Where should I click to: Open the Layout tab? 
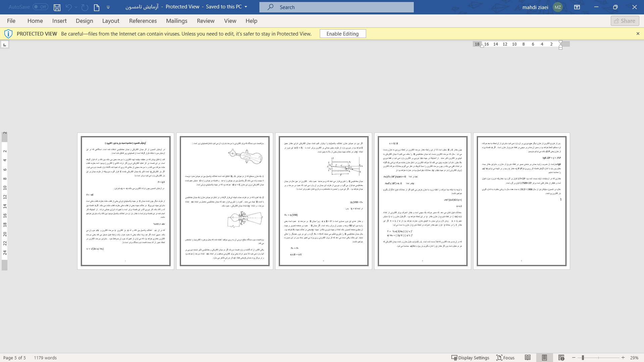111,21
